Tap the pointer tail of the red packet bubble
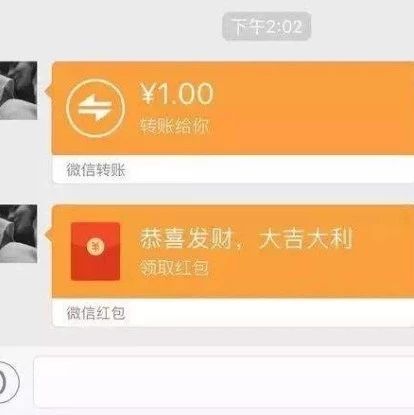This screenshot has height=415, width=414. click(48, 234)
